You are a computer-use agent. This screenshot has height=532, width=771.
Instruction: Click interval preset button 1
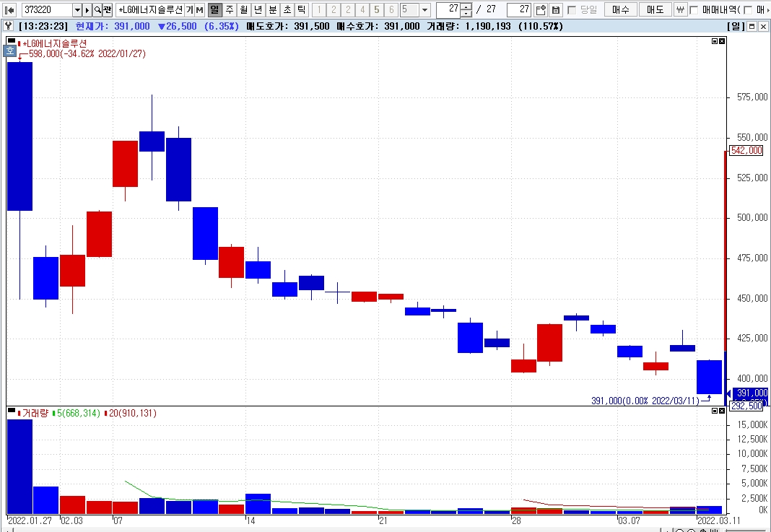[x=318, y=9]
